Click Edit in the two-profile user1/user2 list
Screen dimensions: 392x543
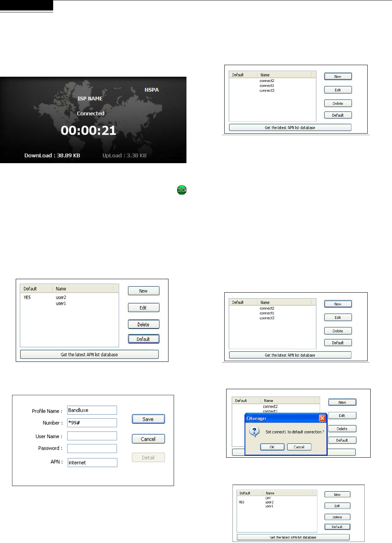[144, 308]
